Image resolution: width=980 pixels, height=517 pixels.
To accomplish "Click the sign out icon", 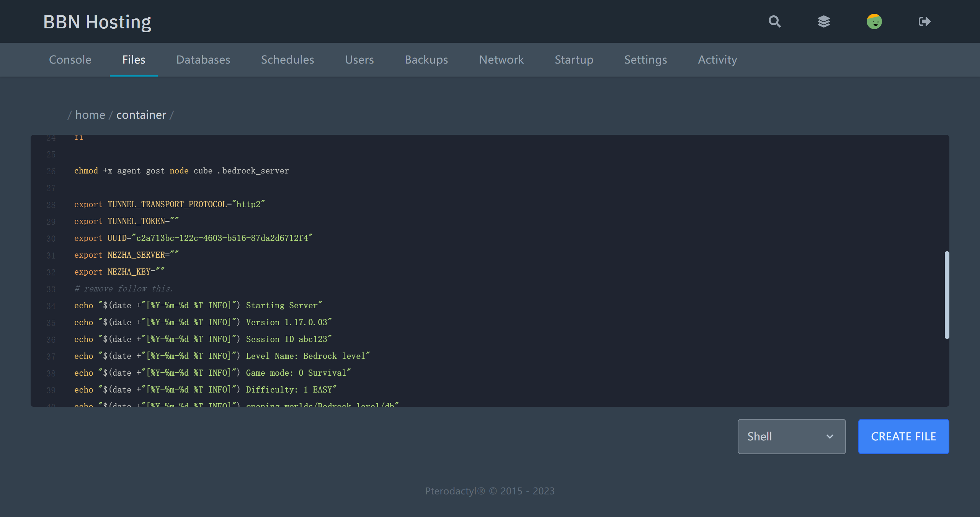I will (924, 21).
